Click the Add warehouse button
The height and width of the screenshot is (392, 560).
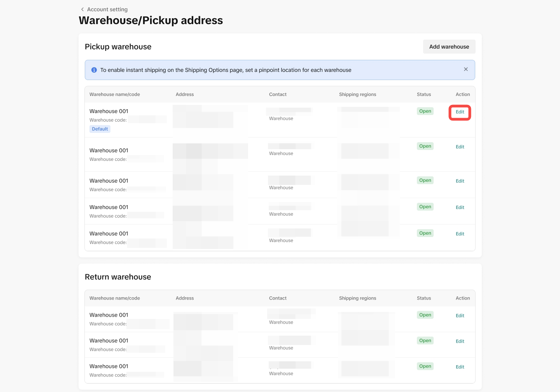coord(449,47)
